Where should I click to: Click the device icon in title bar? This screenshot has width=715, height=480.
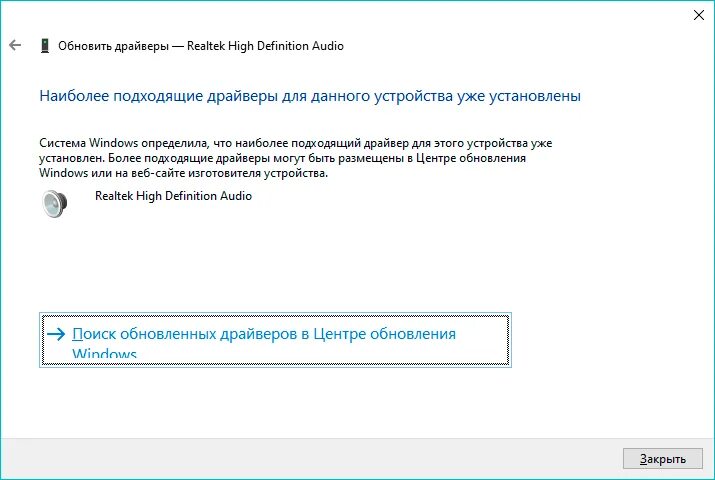[45, 46]
